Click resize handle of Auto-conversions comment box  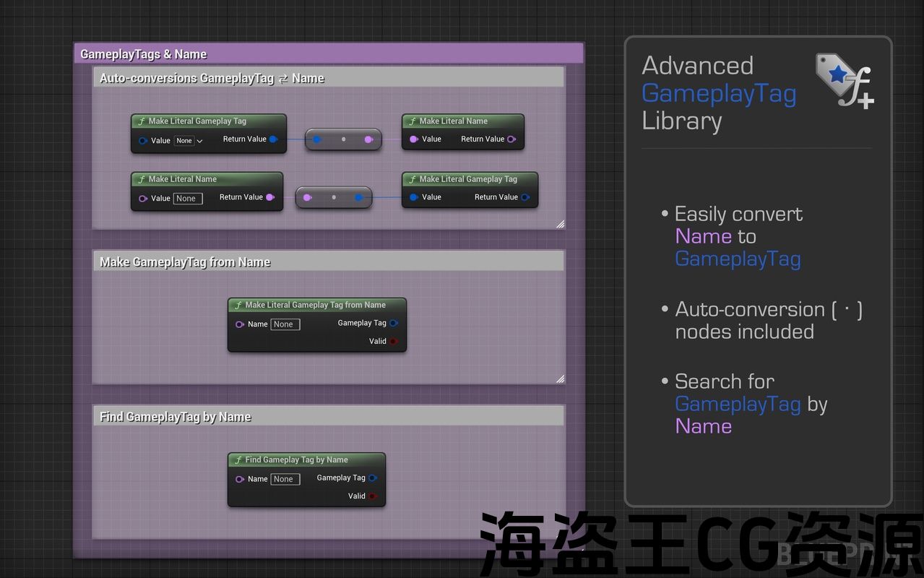tap(560, 224)
